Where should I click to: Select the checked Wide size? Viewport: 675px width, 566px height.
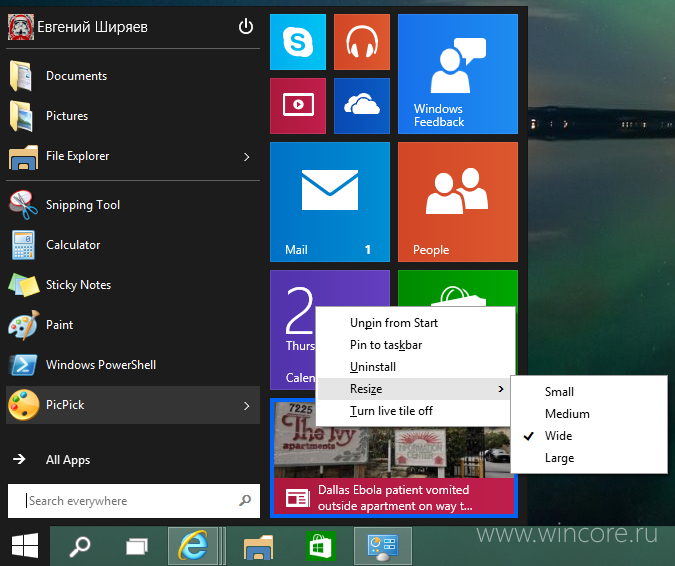[589, 436]
